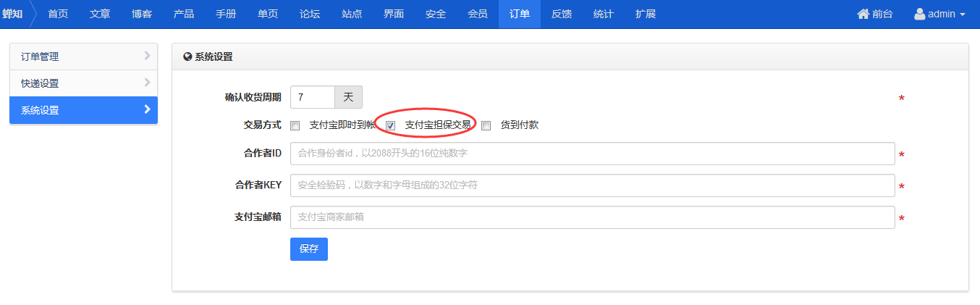The width and height of the screenshot is (980, 305).
Task: Select 订单管理 in the sidebar
Action: tap(83, 57)
